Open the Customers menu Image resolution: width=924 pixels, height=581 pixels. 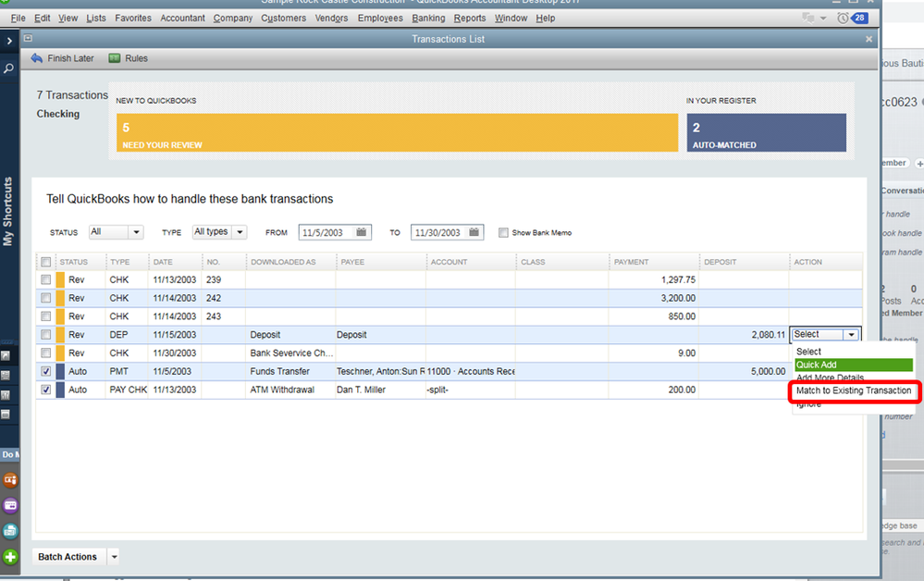283,19
